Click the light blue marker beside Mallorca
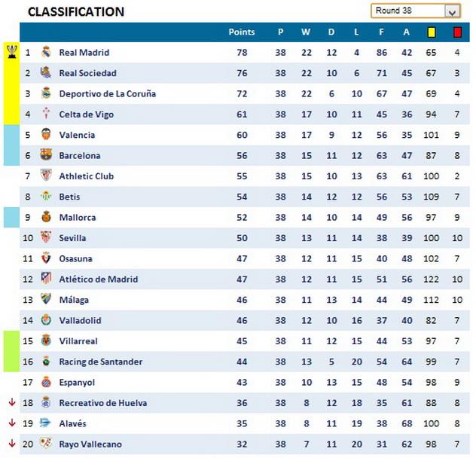Screen dimensions: 476x458 coord(11,218)
